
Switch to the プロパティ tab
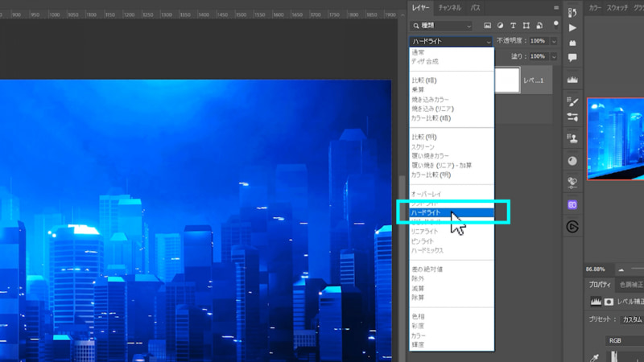(x=600, y=285)
